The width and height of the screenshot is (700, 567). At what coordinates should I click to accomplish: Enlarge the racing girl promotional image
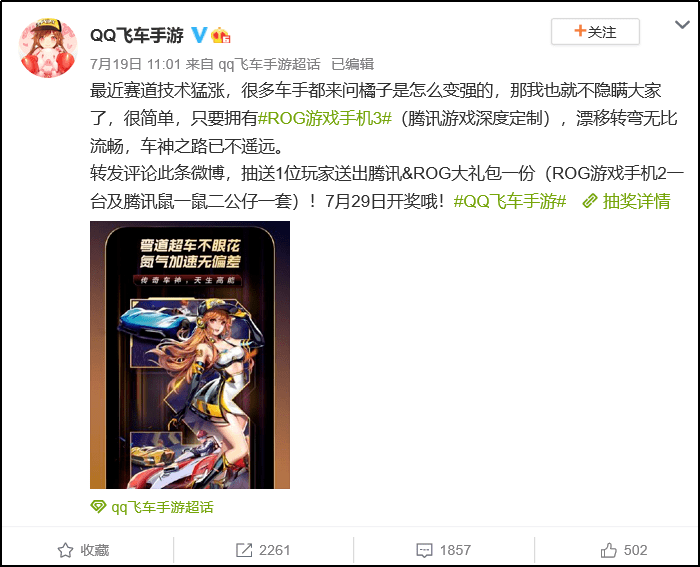190,355
